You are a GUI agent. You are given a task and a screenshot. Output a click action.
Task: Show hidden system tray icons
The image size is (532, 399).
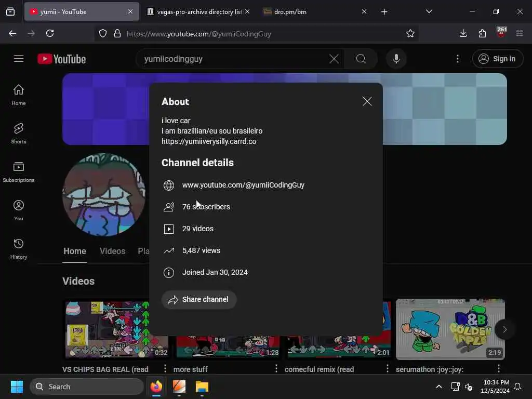(x=438, y=387)
